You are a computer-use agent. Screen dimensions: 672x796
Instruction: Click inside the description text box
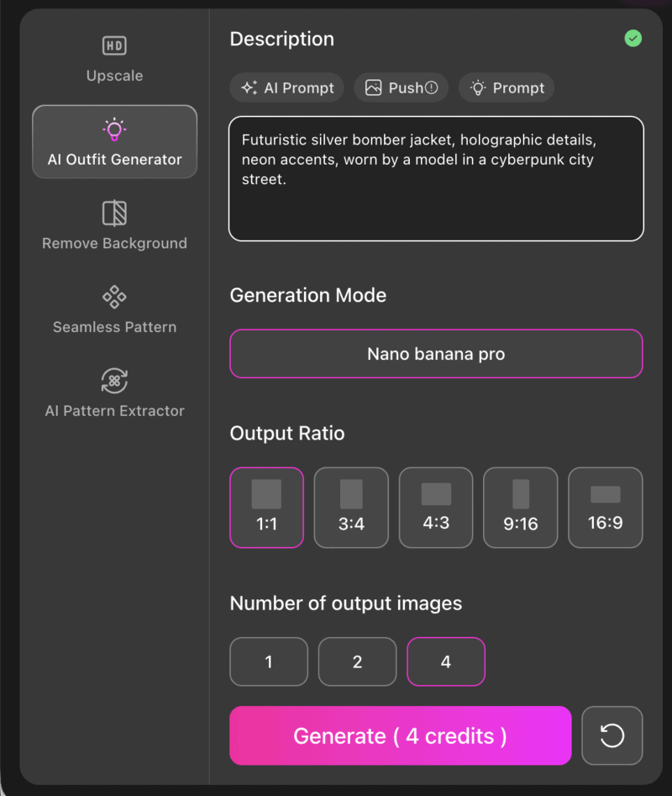pos(436,177)
